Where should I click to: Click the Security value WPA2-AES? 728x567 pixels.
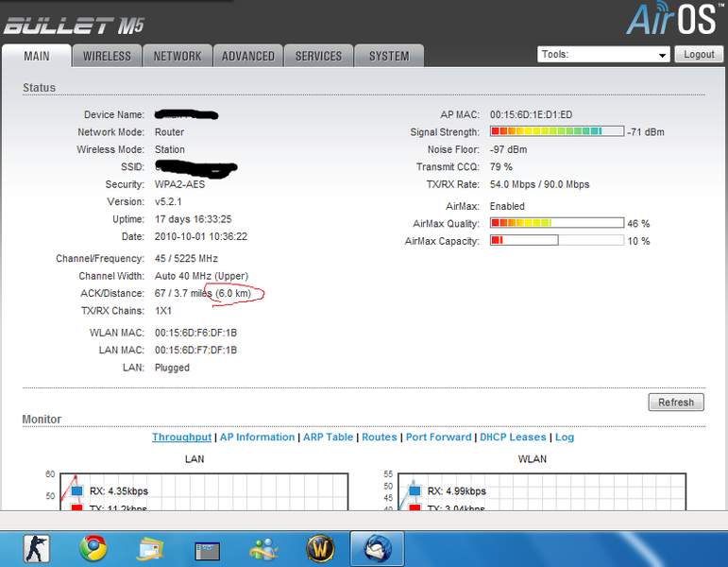coord(179,184)
